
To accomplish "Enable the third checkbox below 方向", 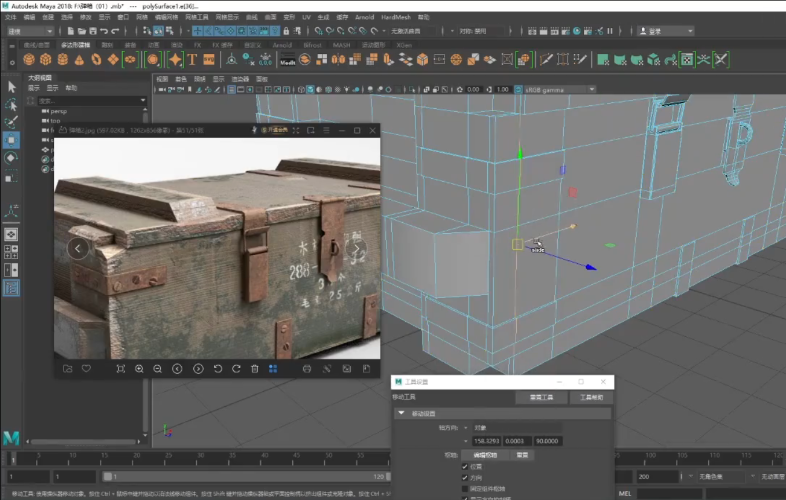I will [465, 488].
